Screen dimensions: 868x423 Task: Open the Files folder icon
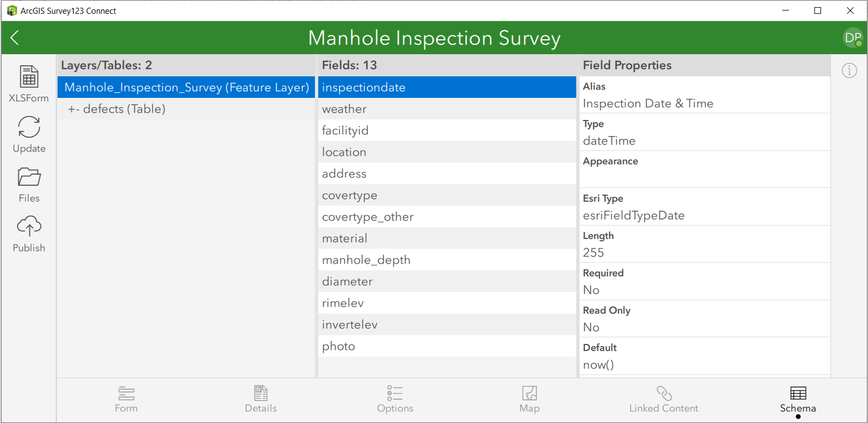29,177
